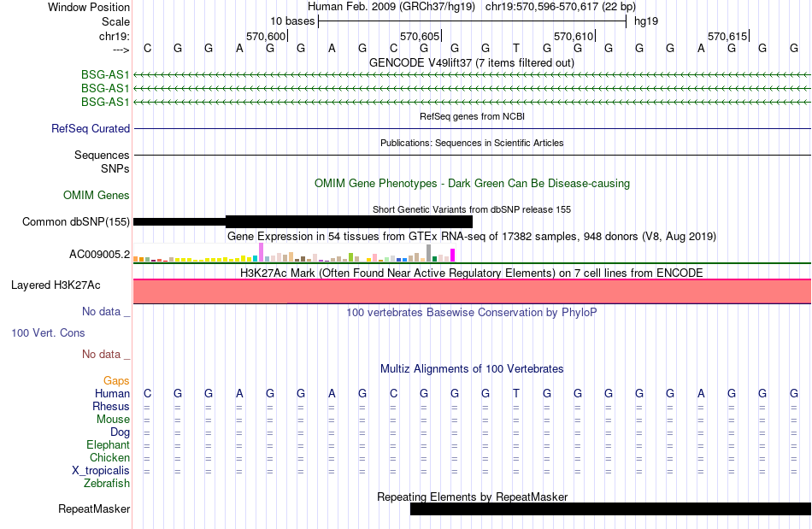The width and height of the screenshot is (812, 529).
Task: Click the pink H3K27Ac signal band
Action: pyautogui.click(x=473, y=291)
